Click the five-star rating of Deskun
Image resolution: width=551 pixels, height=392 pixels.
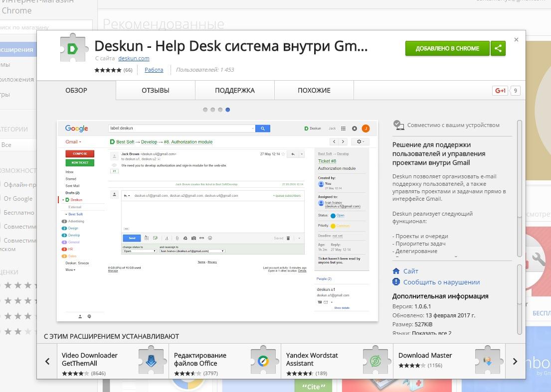(x=108, y=70)
